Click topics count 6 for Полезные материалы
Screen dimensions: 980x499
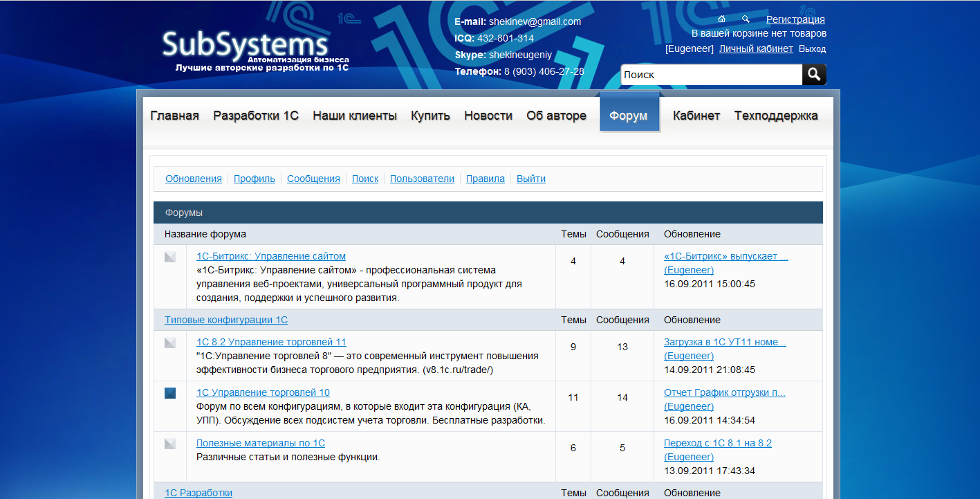(x=573, y=448)
